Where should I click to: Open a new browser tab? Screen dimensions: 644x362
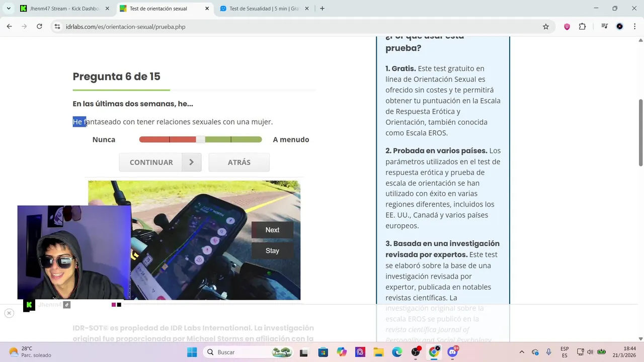(x=322, y=9)
